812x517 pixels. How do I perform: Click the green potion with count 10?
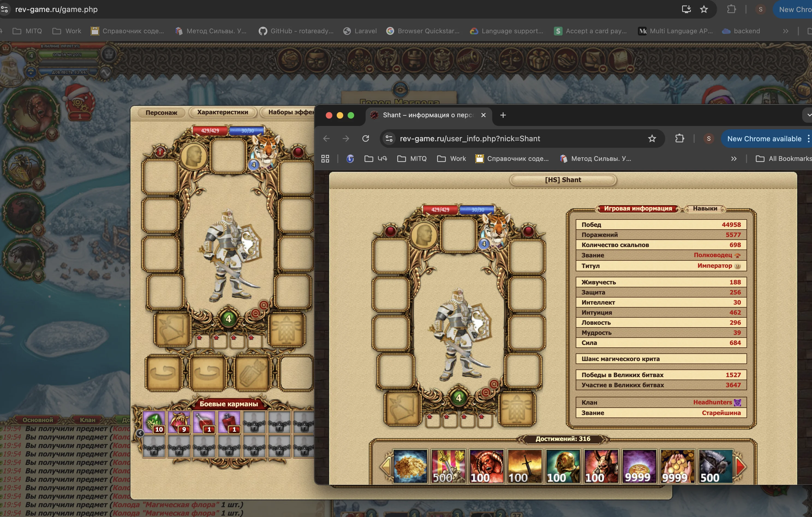(154, 422)
